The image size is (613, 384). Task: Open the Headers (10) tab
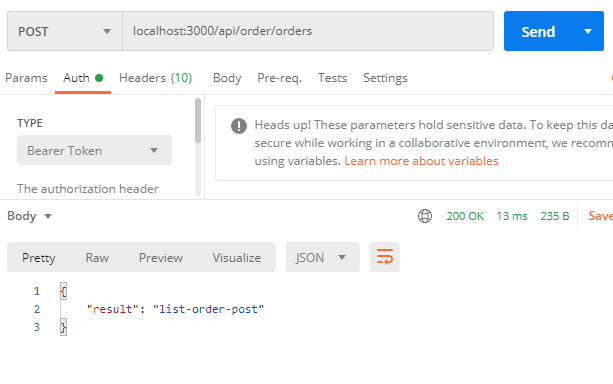156,78
